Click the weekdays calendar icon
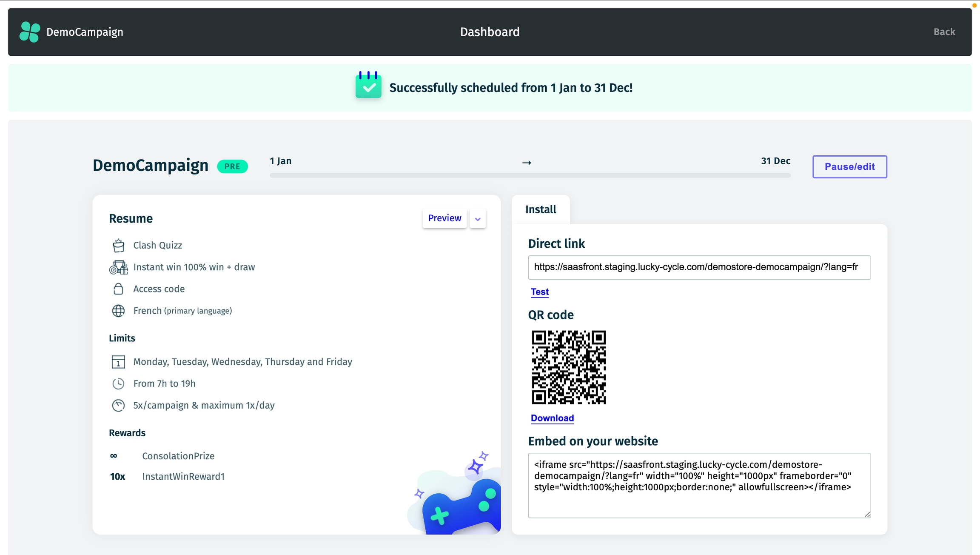The height and width of the screenshot is (555, 980). tap(118, 362)
